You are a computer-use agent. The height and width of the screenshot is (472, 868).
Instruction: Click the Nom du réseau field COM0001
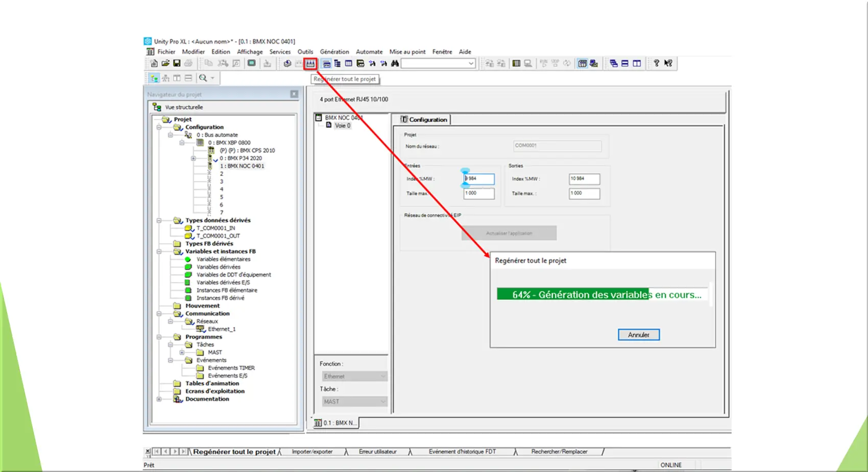pos(557,146)
